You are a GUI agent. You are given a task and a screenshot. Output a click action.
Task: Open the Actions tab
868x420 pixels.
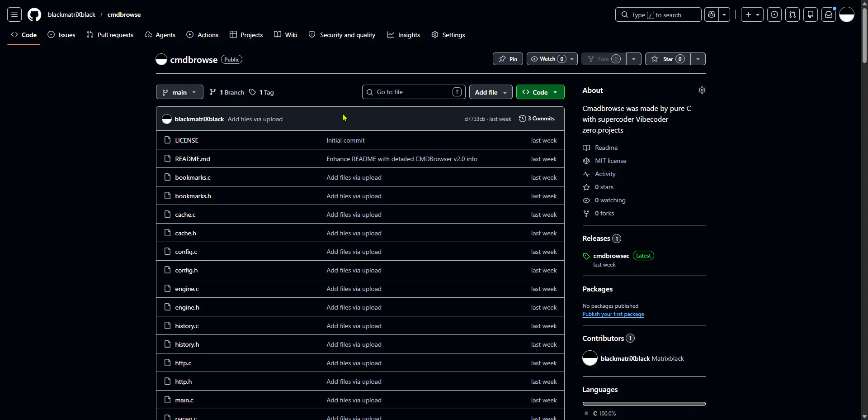pyautogui.click(x=203, y=35)
